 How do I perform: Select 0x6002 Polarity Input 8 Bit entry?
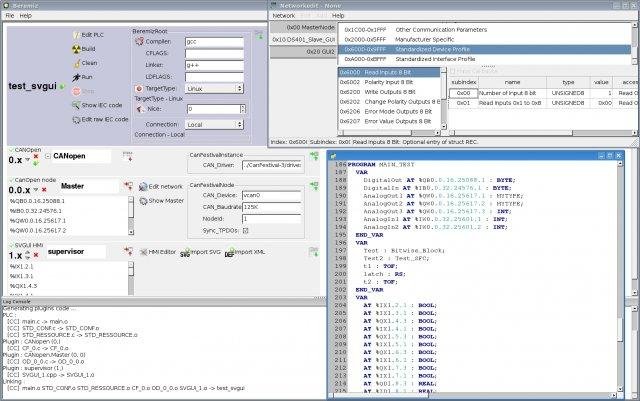[389, 82]
